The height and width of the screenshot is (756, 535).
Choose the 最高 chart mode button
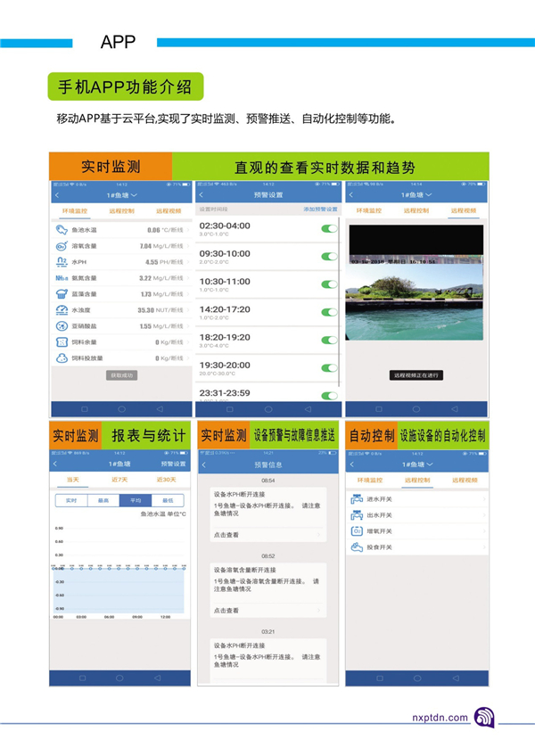pyautogui.click(x=103, y=500)
